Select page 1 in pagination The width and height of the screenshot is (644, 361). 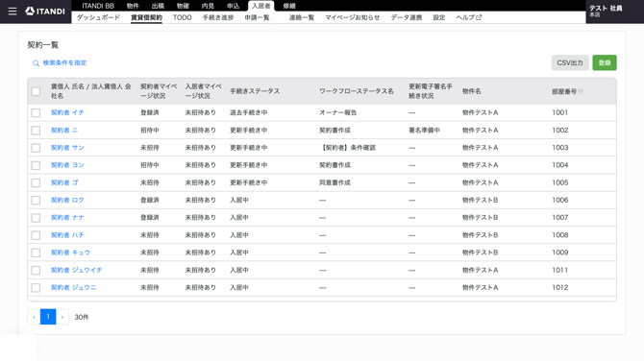48,317
